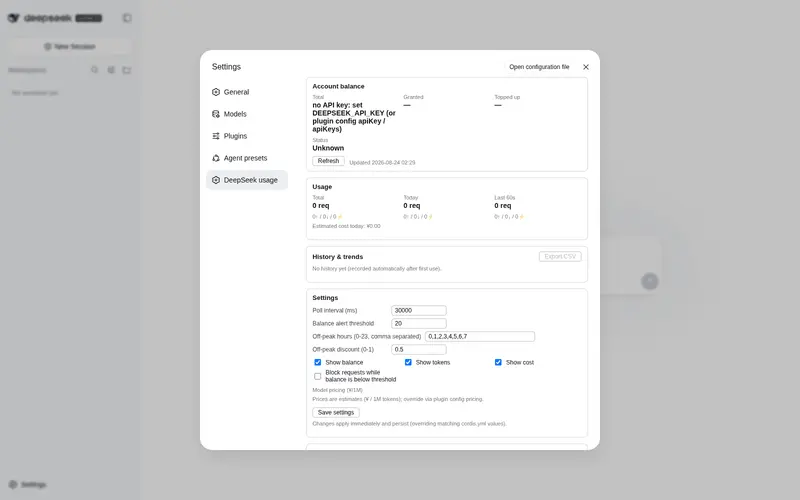Click the Total '0 req' value

pos(321,206)
